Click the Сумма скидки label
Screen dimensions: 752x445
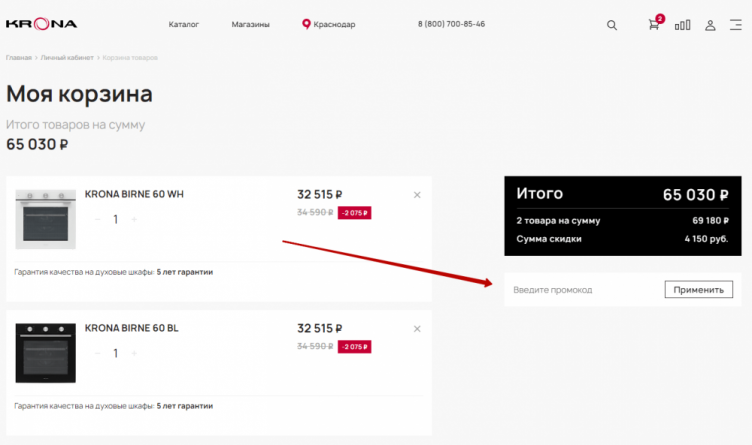click(x=549, y=239)
